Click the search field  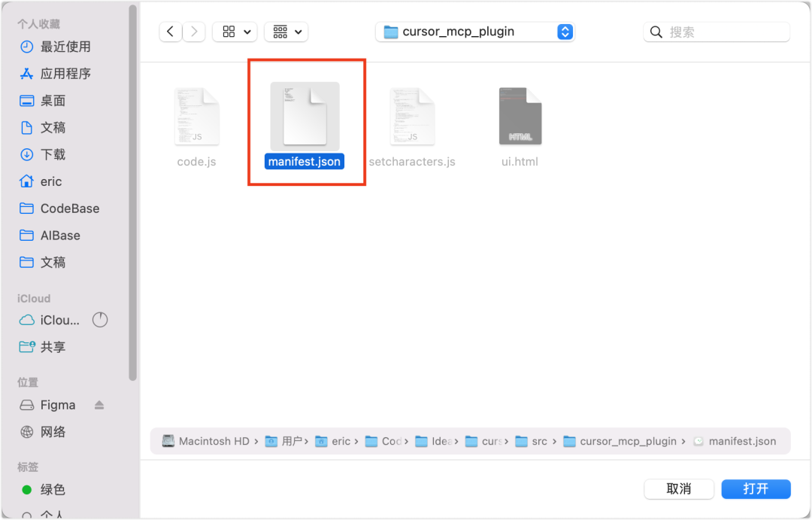click(717, 32)
